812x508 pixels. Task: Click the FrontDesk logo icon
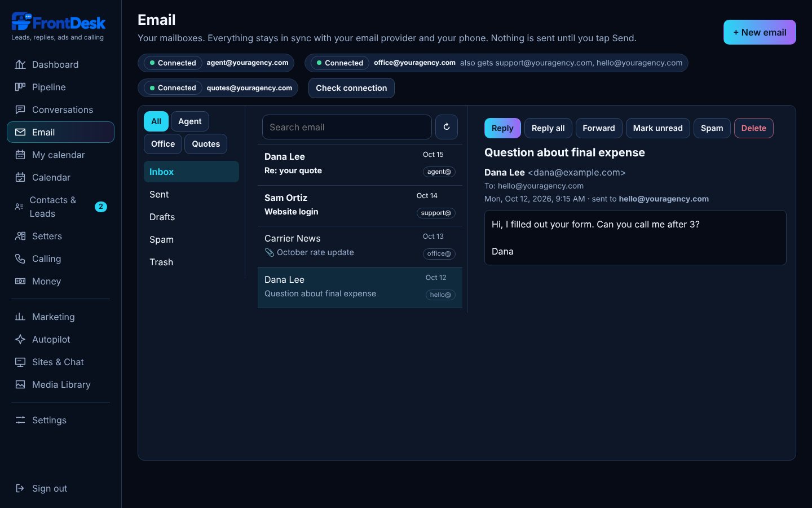(x=21, y=21)
